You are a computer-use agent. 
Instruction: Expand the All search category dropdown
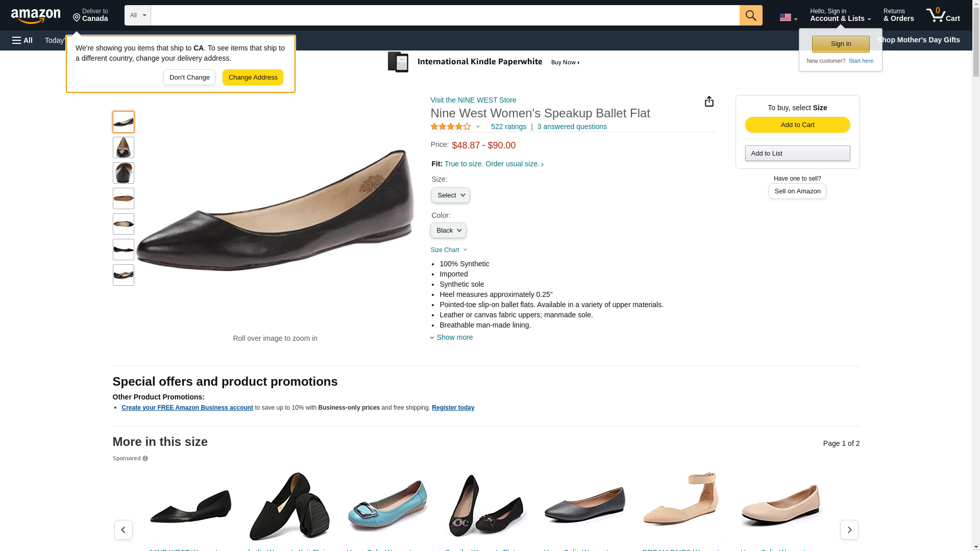pos(138,15)
